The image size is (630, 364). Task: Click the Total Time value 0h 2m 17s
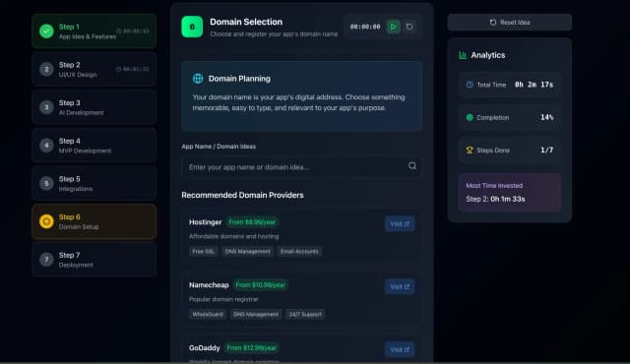coord(534,85)
